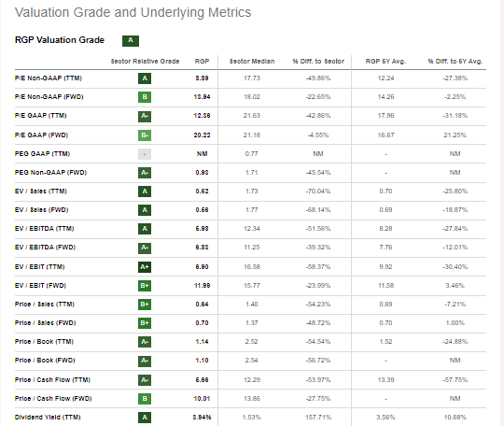The width and height of the screenshot is (504, 426).
Task: Open the Price / Book (TTM) metric
Action: 44,342
